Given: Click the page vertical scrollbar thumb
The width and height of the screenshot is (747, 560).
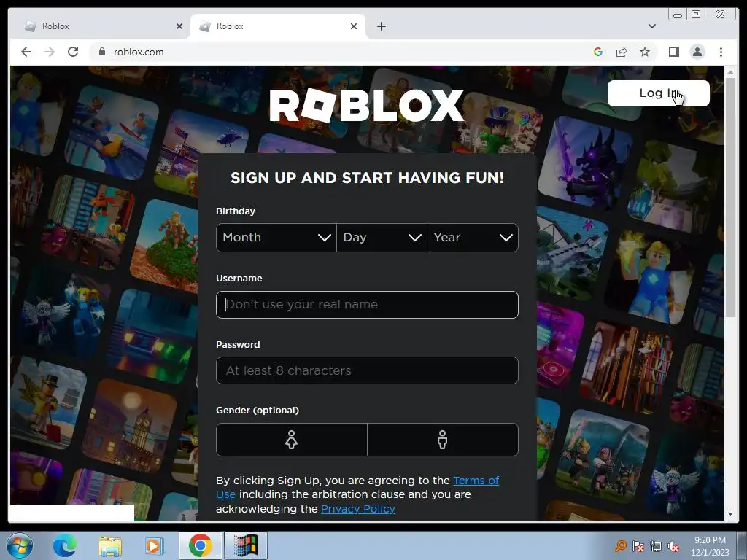Looking at the screenshot, I should point(730,197).
